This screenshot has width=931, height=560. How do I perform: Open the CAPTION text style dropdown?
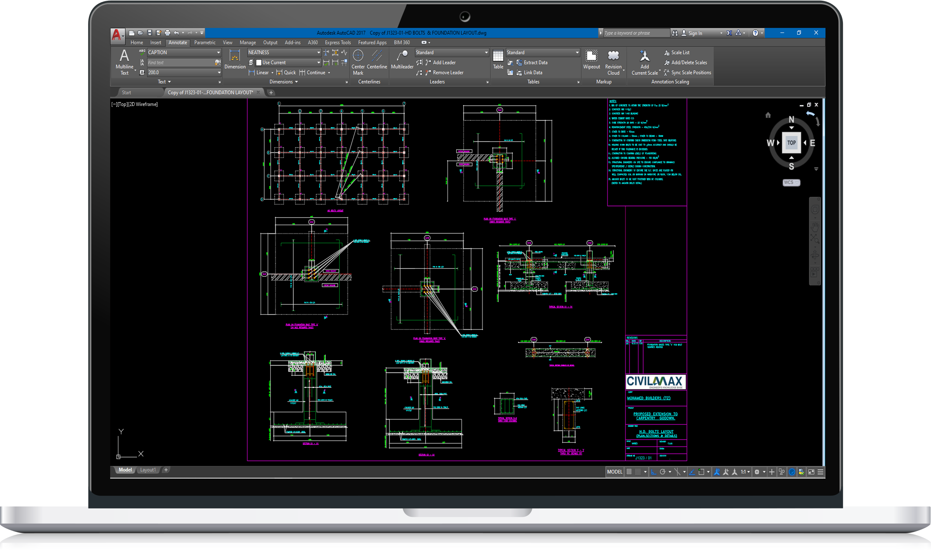tap(184, 52)
